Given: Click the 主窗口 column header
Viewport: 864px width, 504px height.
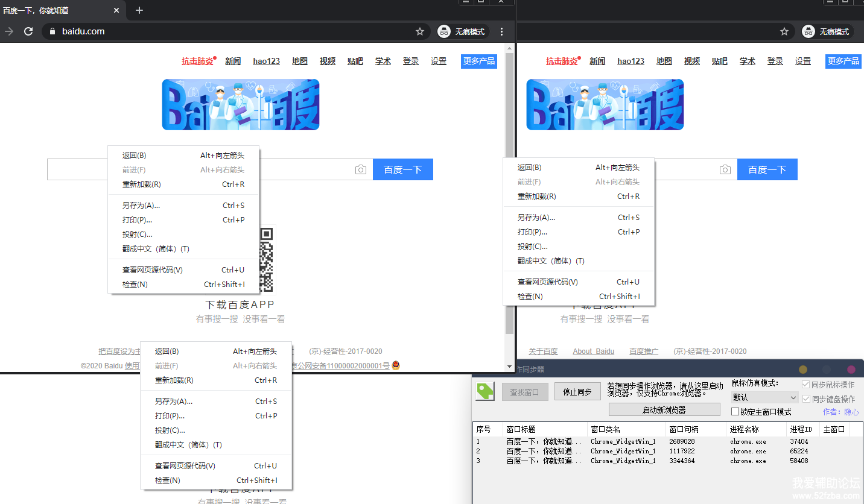Looking at the screenshot, I should 835,429.
